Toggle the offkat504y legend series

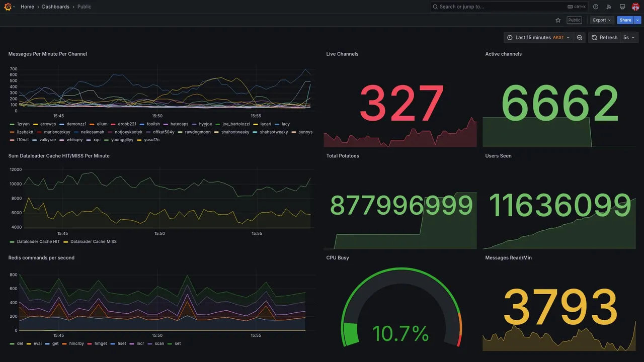tap(164, 132)
